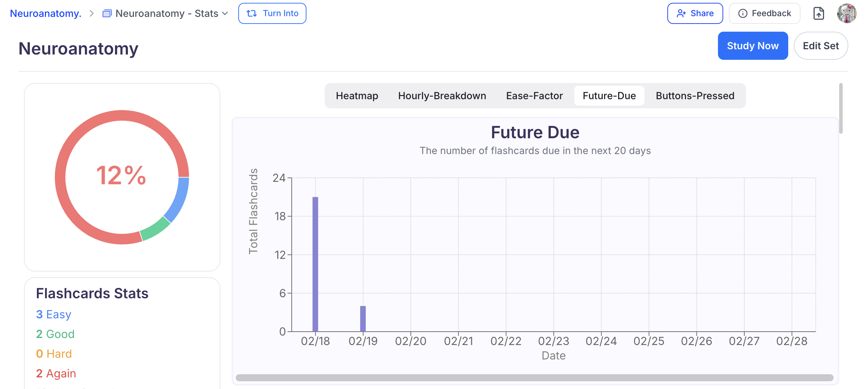Select the Future-Due tab
This screenshot has width=868, height=389.
tap(609, 96)
